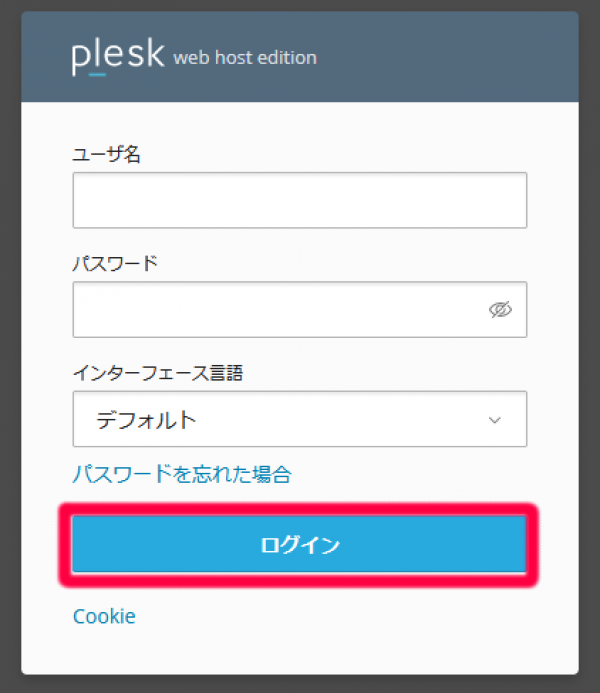Focus the ユーザ名 text field
600x693 pixels.
(300, 200)
